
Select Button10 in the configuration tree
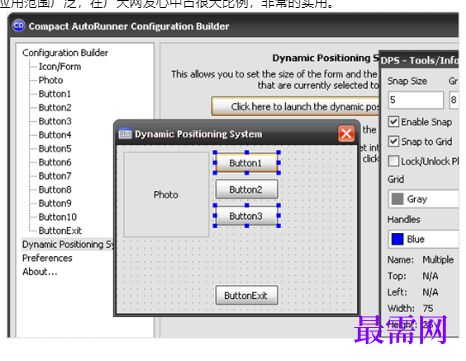click(x=58, y=217)
